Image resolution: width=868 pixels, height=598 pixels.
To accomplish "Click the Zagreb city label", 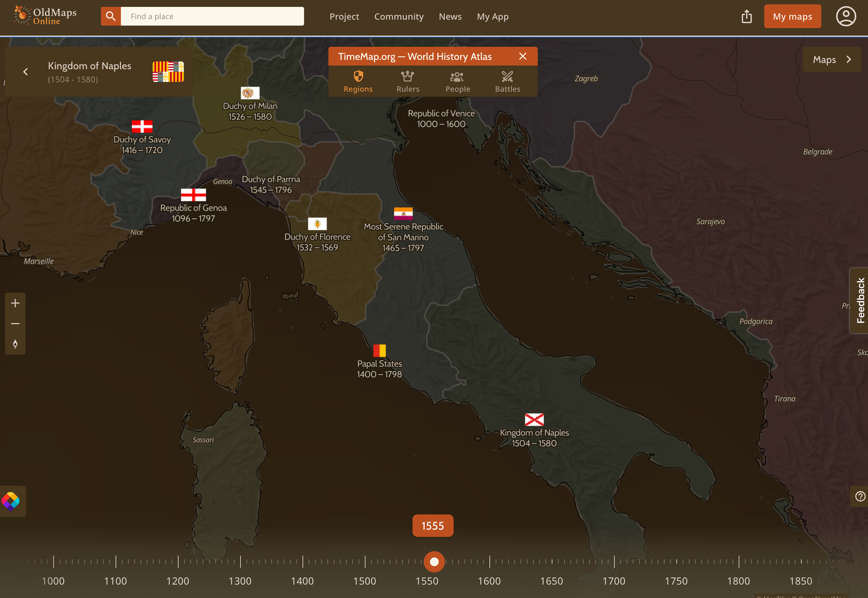I will pyautogui.click(x=586, y=79).
